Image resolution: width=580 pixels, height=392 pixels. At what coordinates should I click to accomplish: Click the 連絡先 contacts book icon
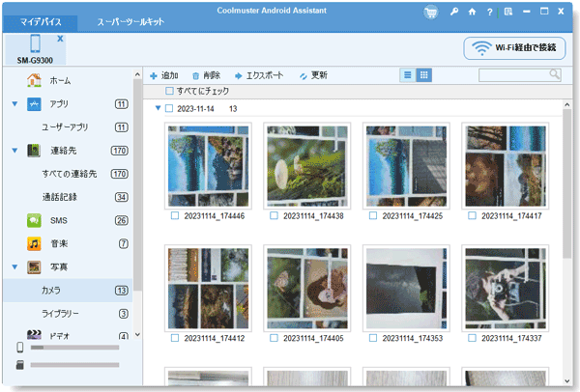coord(34,151)
